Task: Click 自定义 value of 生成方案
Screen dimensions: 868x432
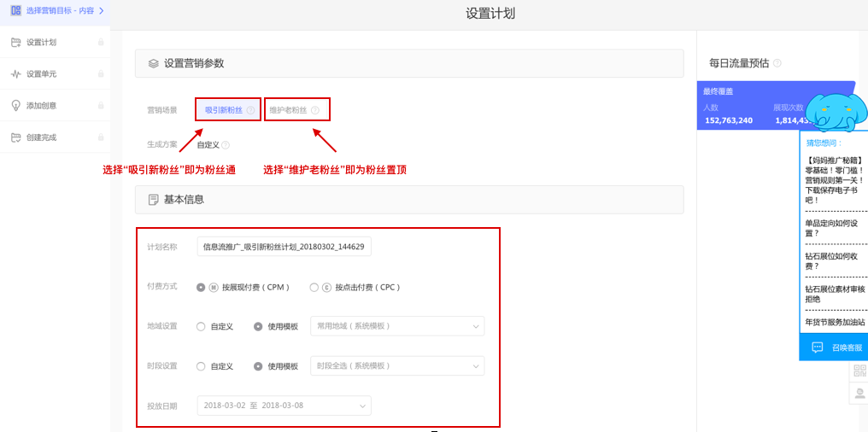Action: point(208,145)
